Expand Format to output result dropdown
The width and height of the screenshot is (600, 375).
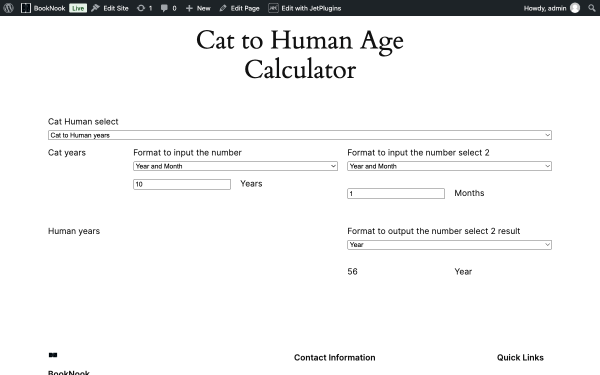pyautogui.click(x=449, y=245)
